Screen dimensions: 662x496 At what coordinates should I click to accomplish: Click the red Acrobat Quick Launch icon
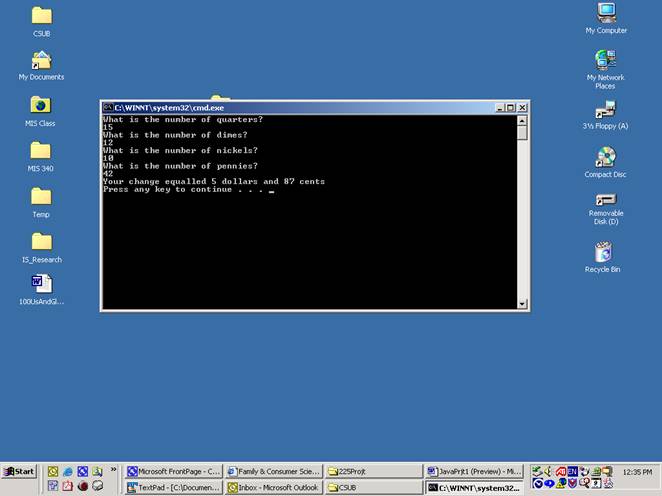click(68, 485)
